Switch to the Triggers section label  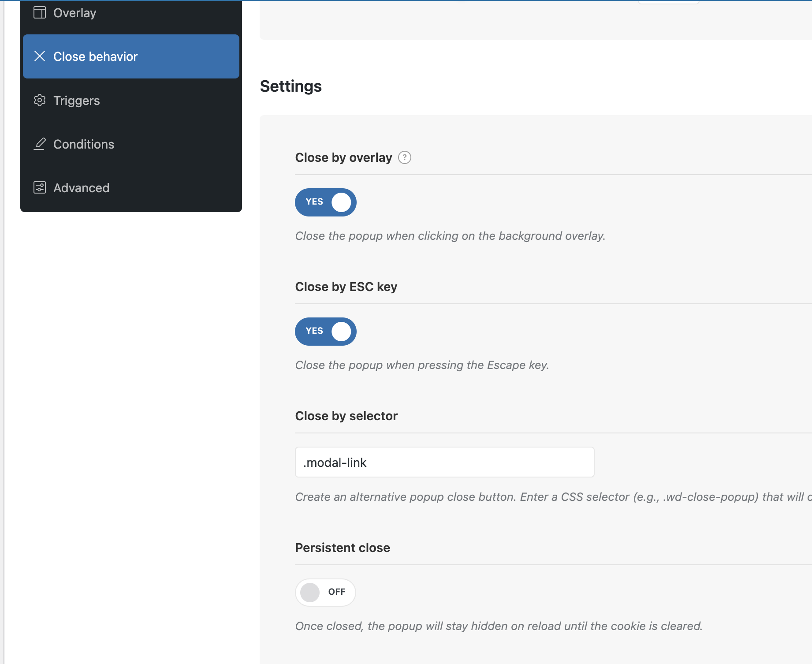(76, 101)
